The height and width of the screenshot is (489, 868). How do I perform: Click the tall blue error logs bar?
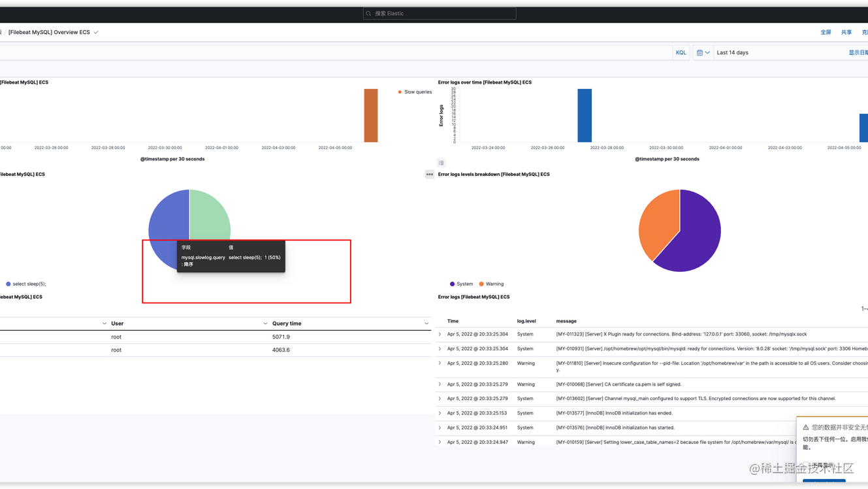[585, 115]
